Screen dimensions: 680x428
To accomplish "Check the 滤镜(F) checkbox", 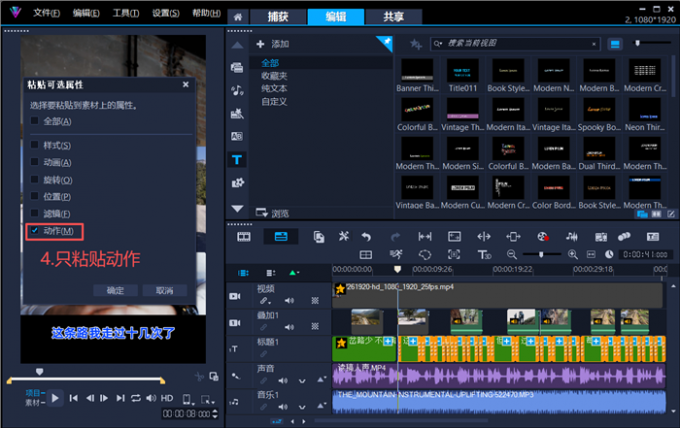I will (35, 213).
